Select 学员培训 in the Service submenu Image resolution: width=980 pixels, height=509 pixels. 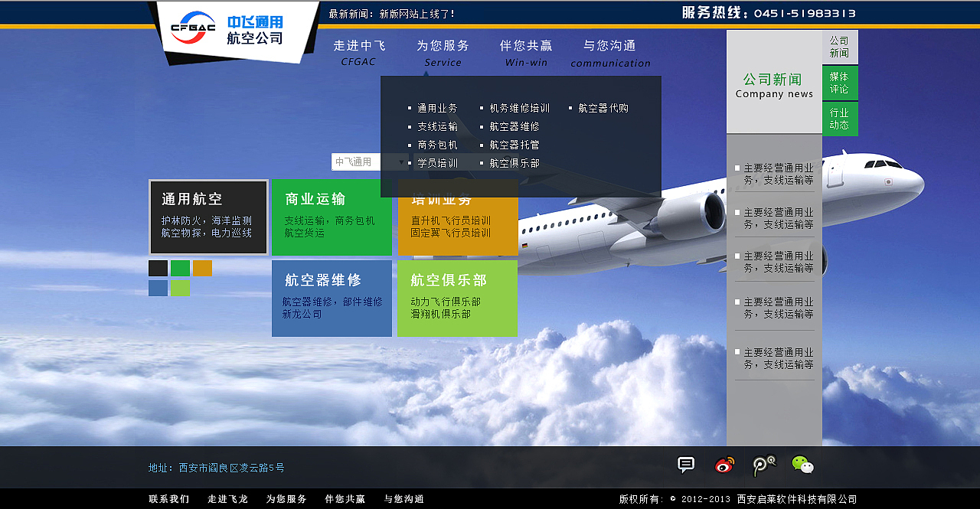click(437, 163)
